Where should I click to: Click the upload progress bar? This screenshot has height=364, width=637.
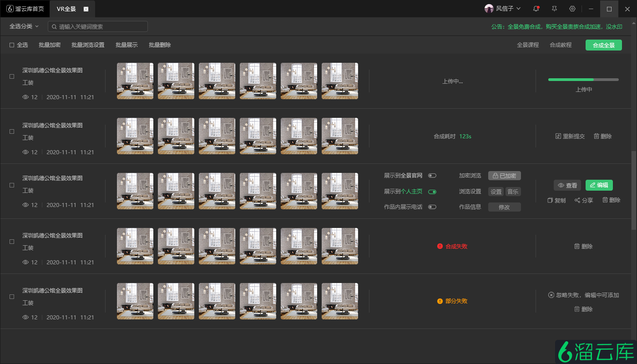coord(583,80)
